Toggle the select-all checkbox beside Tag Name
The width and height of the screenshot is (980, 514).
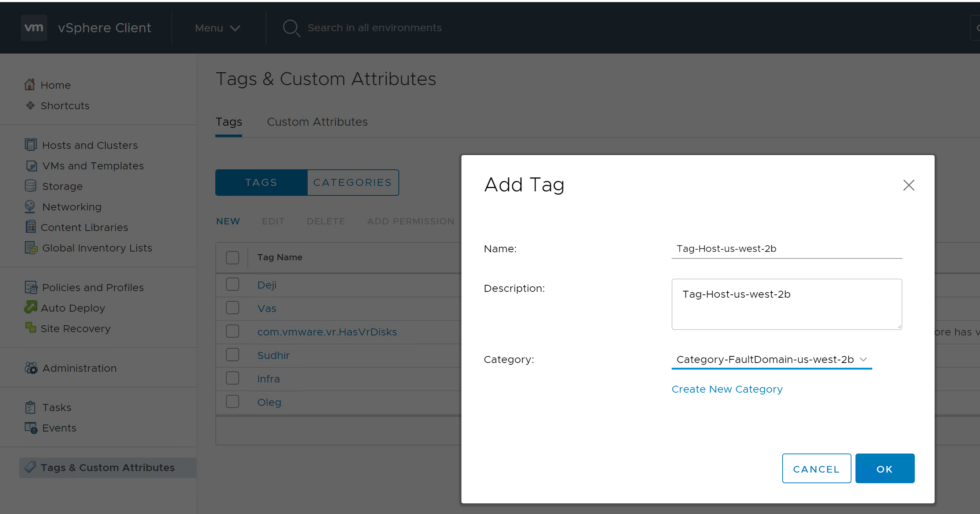(233, 257)
